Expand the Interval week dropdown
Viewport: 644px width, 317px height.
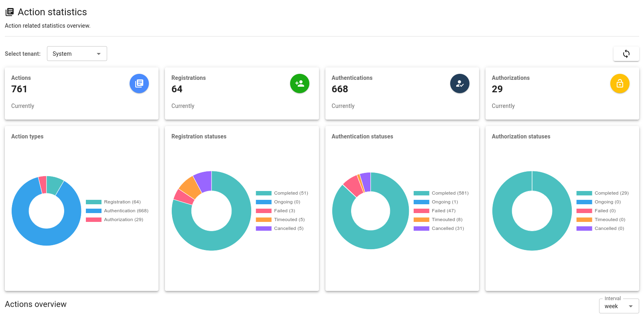(x=618, y=306)
